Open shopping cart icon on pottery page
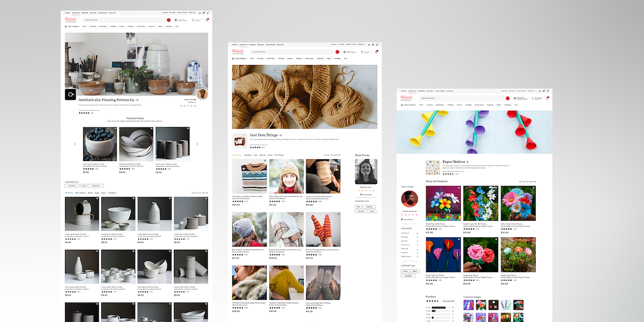Screen dimensions: 644x322 click(207, 20)
